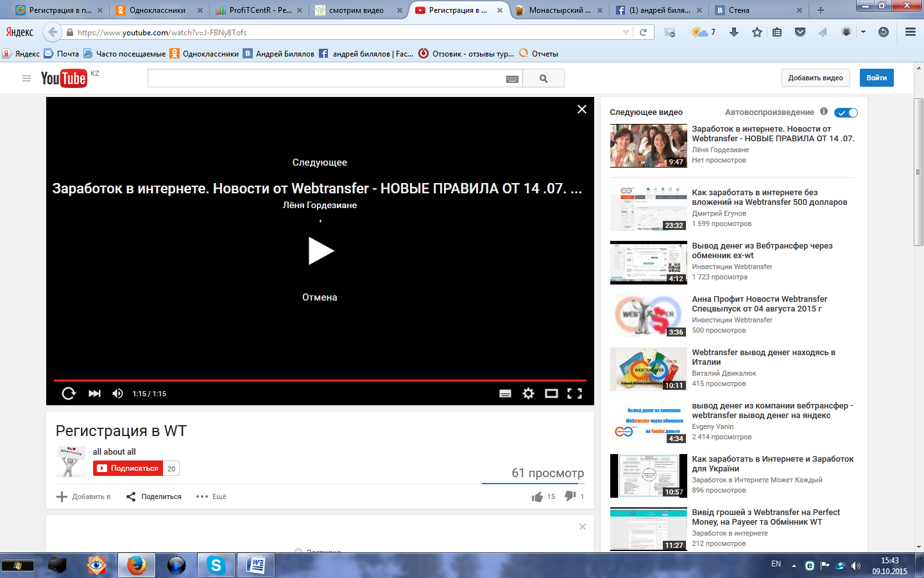Switch to андрей билялов Facebook tab
The width and height of the screenshot is (924, 578).
click(660, 10)
